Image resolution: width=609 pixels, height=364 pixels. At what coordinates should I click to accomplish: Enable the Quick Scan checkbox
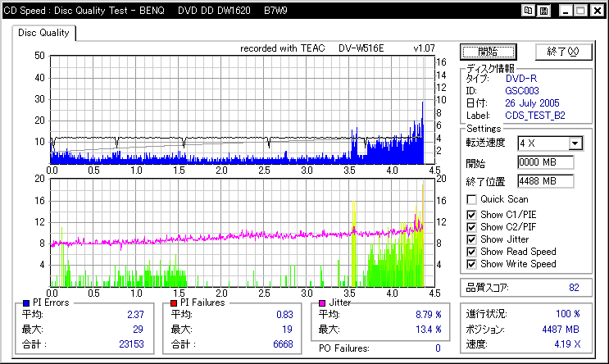[x=471, y=200]
